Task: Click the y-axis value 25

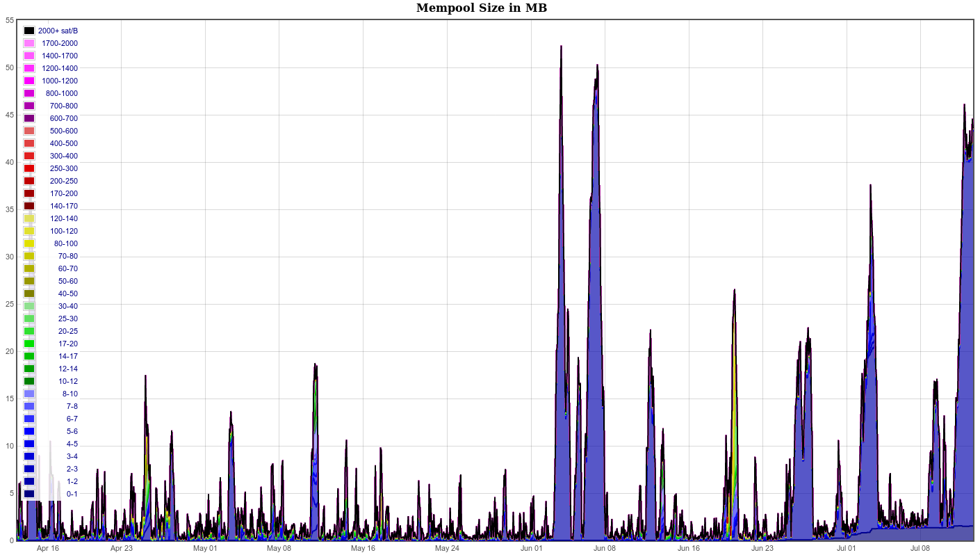Action: 10,304
